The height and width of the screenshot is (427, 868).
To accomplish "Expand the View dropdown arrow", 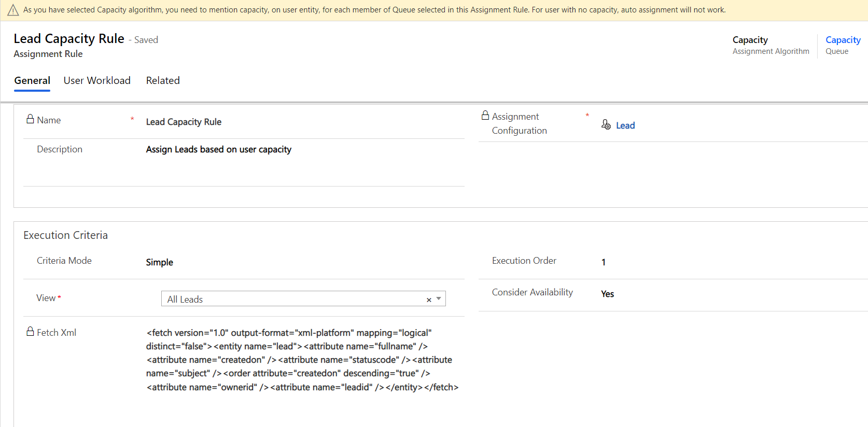I will [439, 299].
